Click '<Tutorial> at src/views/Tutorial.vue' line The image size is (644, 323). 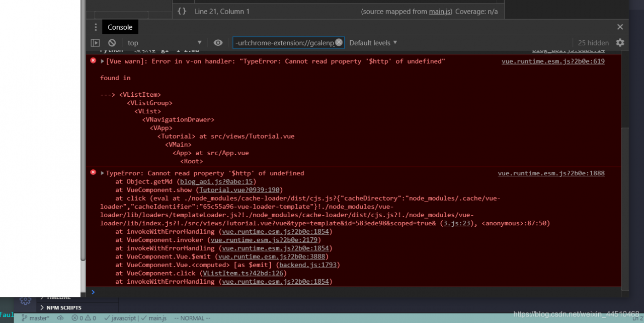pyautogui.click(x=226, y=136)
